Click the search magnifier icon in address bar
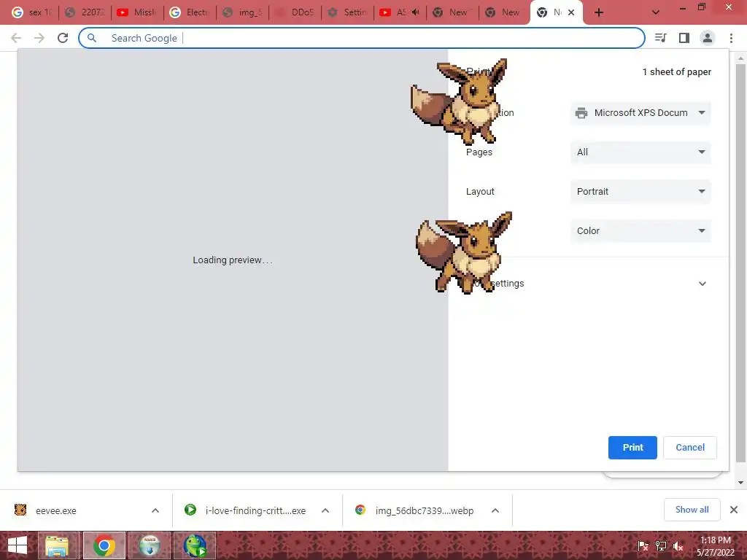The height and width of the screenshot is (560, 747). tap(92, 38)
